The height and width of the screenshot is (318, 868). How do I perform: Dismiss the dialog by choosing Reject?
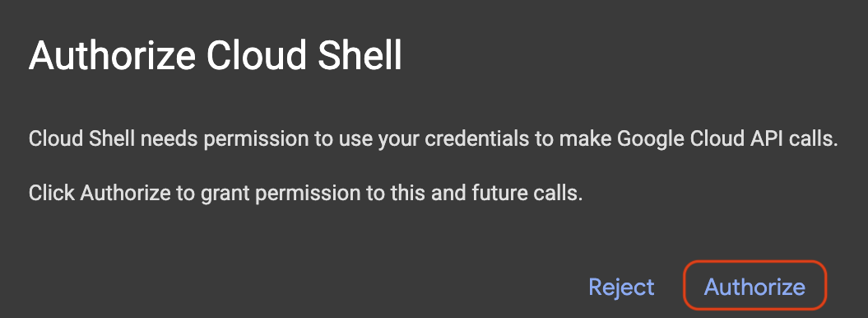(x=621, y=287)
